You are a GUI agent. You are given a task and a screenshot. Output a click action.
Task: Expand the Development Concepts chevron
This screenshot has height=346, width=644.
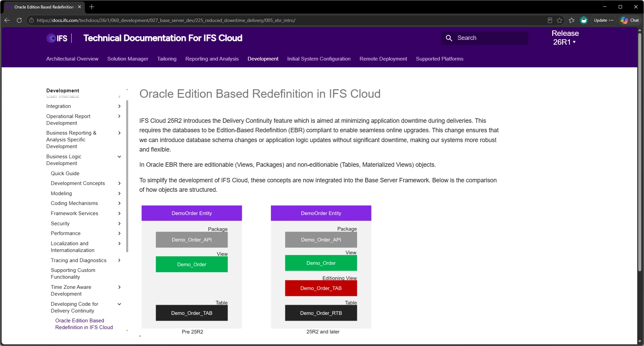[x=119, y=183]
